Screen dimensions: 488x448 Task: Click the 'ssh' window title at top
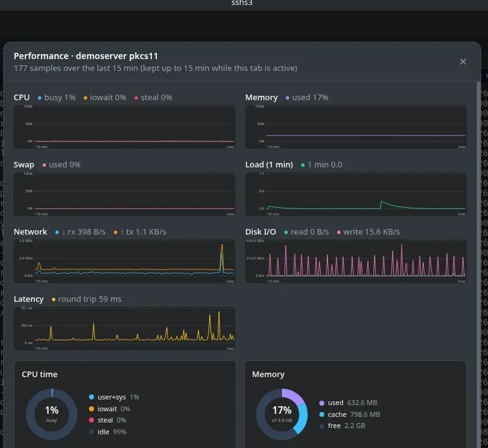click(x=242, y=2)
